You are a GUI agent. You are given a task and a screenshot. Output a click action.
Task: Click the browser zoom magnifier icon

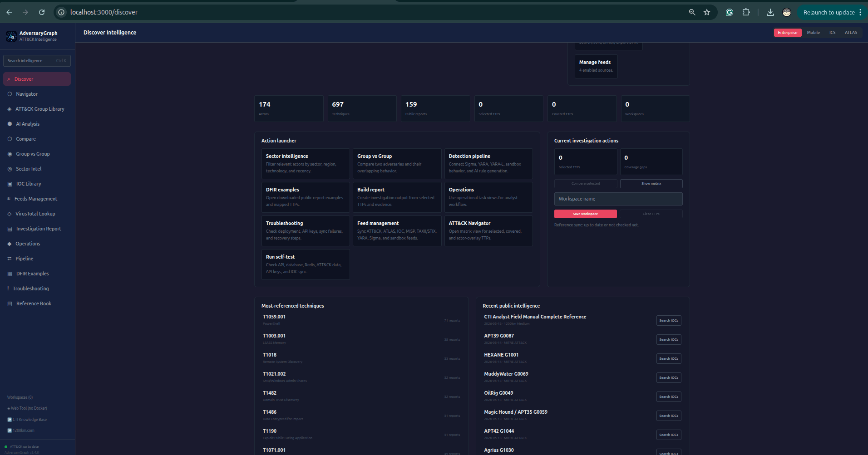(x=692, y=12)
